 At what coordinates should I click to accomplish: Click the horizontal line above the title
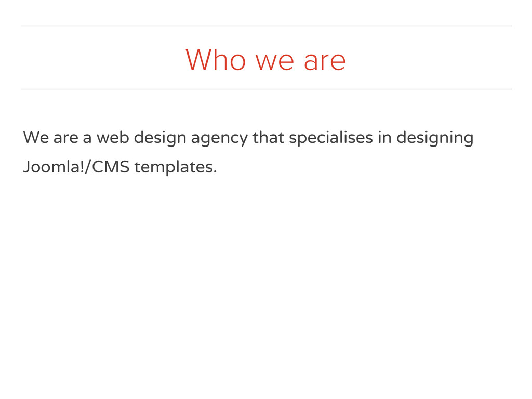[x=266, y=26]
